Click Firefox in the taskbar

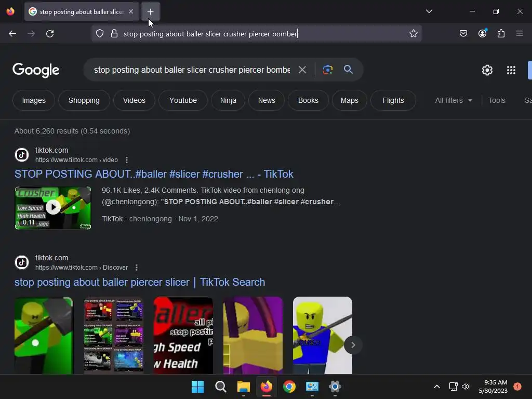[x=267, y=387]
